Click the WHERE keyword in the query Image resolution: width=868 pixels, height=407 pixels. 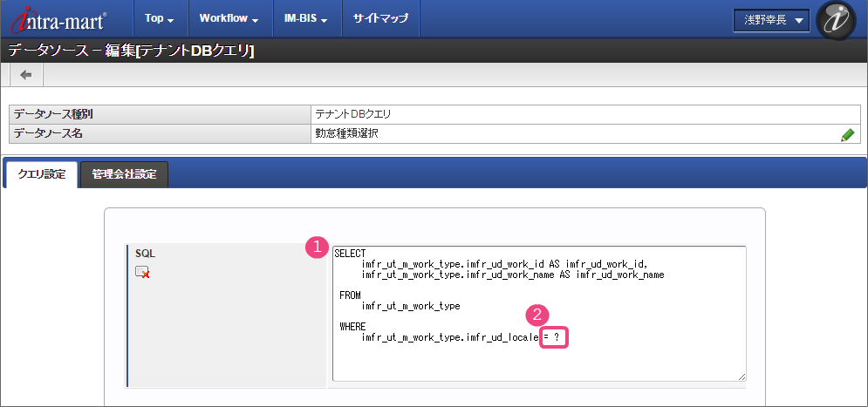[352, 326]
